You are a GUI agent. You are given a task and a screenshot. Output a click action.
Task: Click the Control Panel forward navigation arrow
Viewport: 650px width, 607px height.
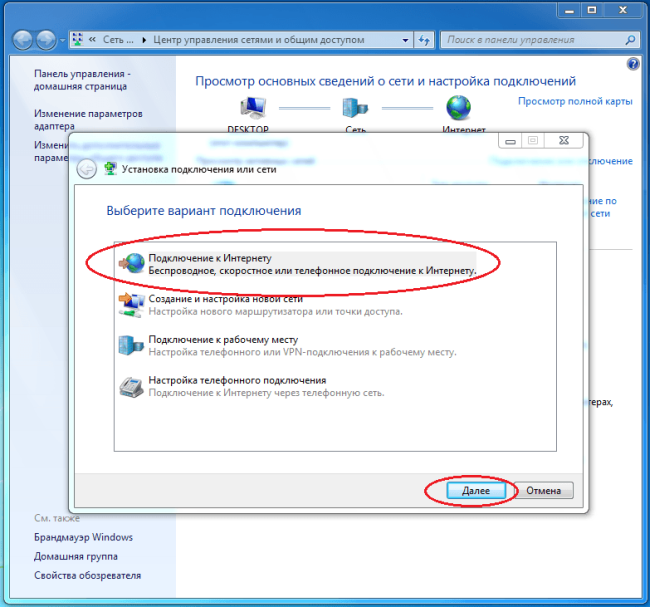46,40
